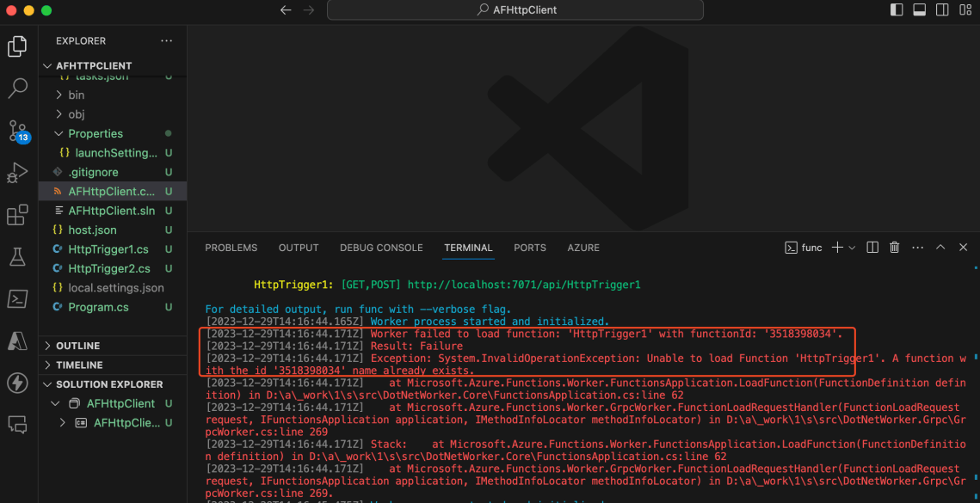Open the lightning bolt Azure Functions icon

(x=17, y=383)
